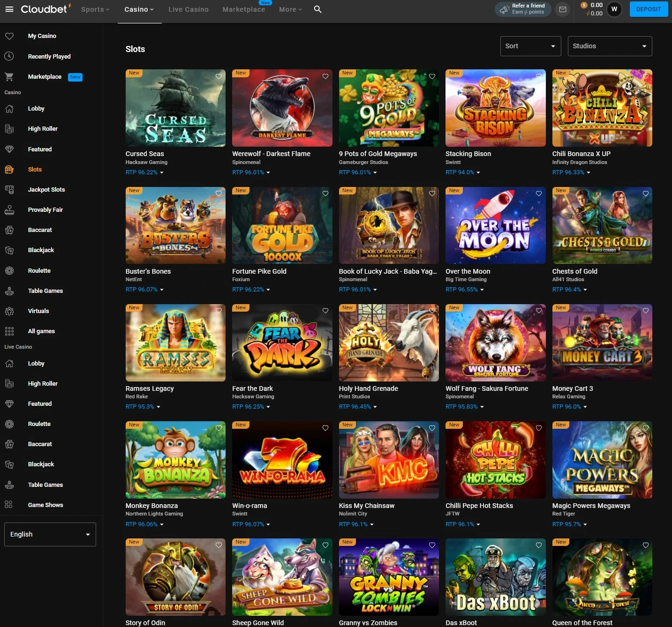Open the Sort dropdown
Image resolution: width=672 pixels, height=627 pixels.
click(530, 46)
